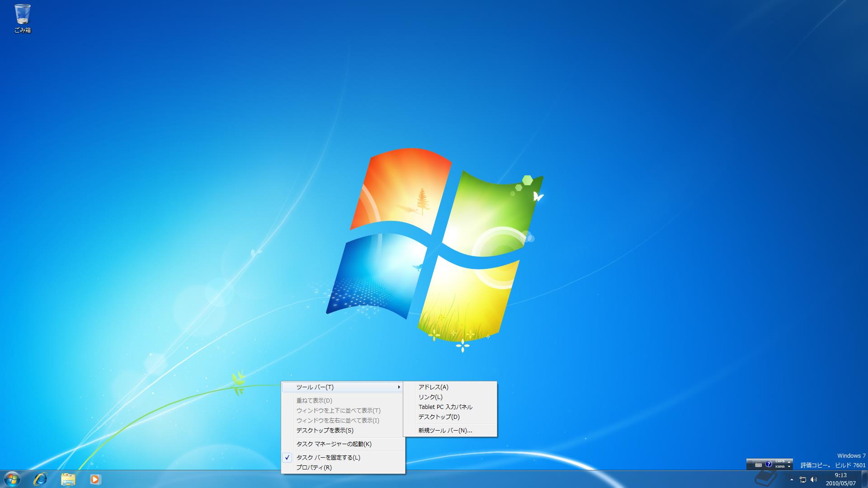The image size is (868, 488).
Task: Toggle タスク バーを固定する(L) checked item
Action: (343, 457)
